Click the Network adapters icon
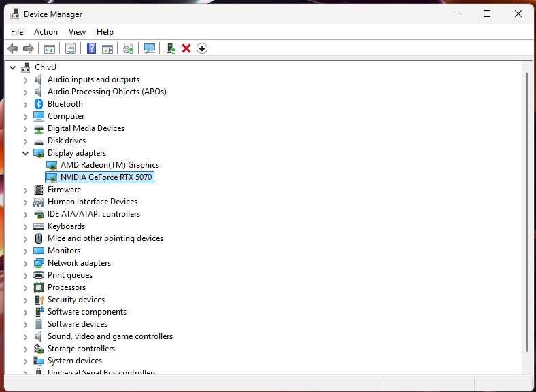The image size is (536, 392). pyautogui.click(x=39, y=263)
